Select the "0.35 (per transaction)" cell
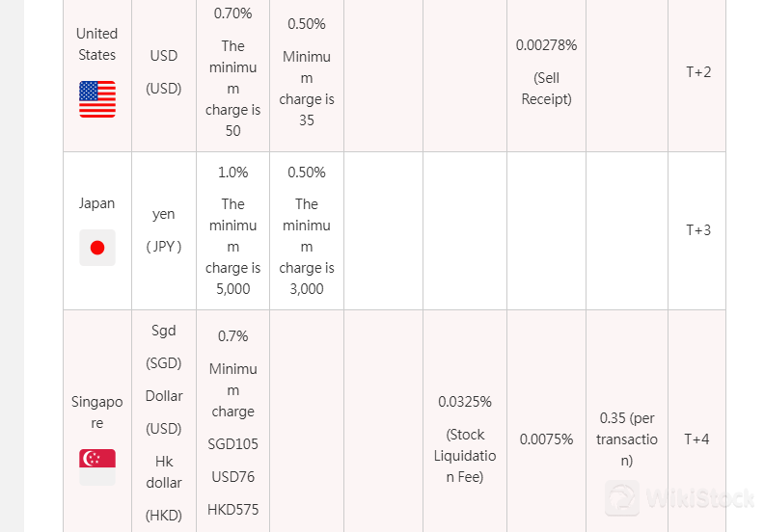The height and width of the screenshot is (532, 764). point(627,439)
